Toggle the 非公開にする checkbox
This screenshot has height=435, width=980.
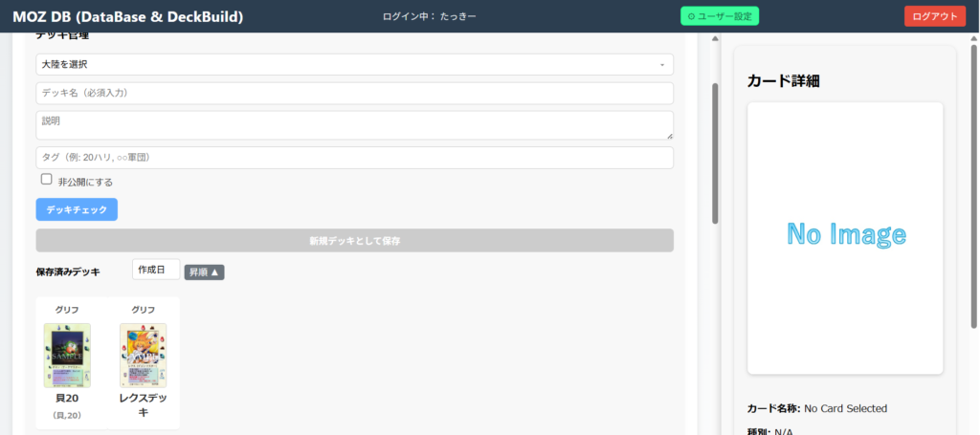point(46,179)
